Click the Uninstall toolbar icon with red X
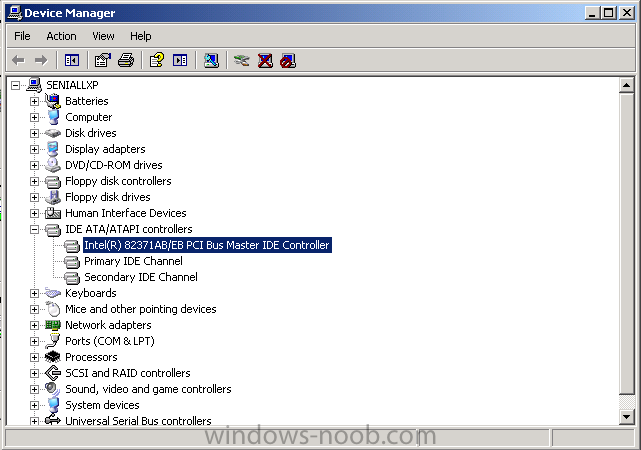 [x=265, y=61]
